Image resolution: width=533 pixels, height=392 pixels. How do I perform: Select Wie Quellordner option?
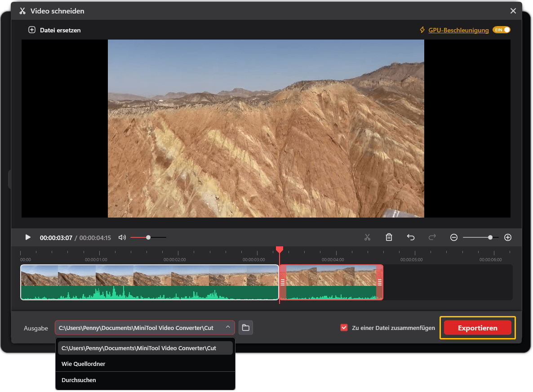click(x=145, y=364)
